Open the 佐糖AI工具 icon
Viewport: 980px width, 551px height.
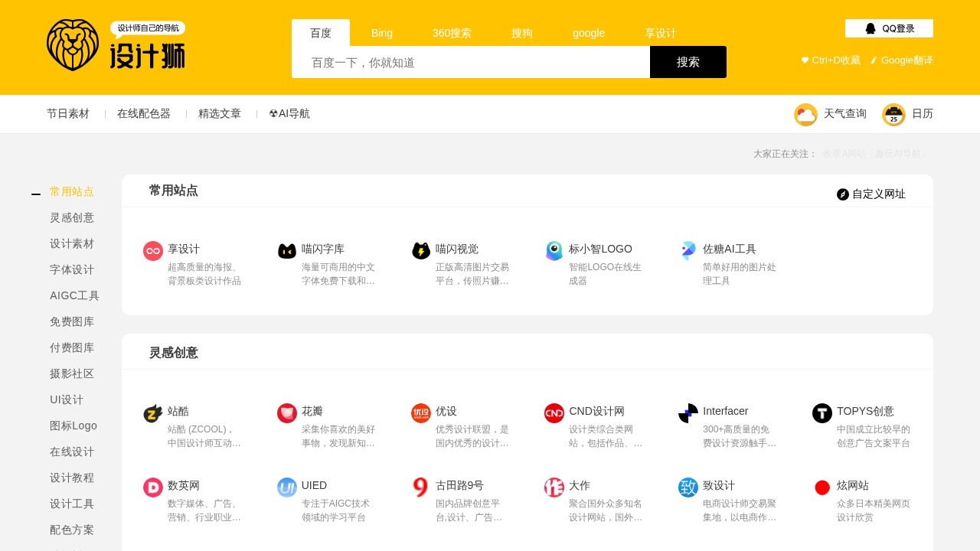[688, 250]
